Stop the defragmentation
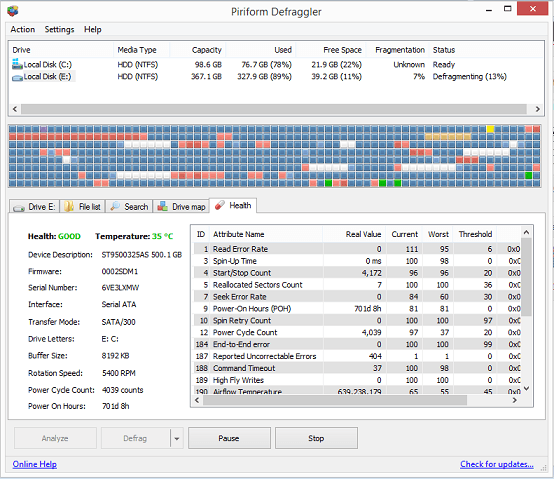Viewport: 554px width, 479px height. [x=316, y=438]
